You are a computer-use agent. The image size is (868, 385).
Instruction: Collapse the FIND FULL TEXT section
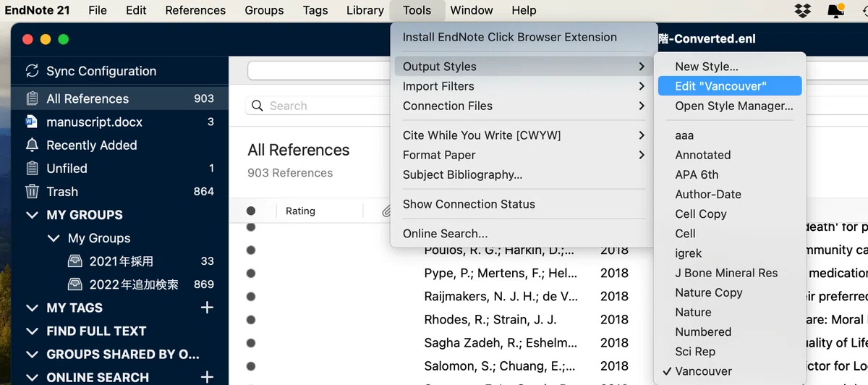coord(32,331)
